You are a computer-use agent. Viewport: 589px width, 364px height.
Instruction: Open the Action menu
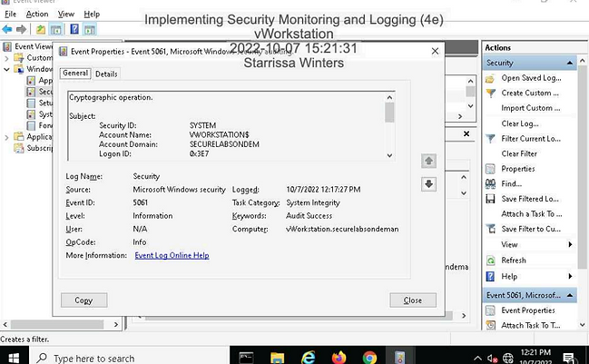[x=37, y=15]
